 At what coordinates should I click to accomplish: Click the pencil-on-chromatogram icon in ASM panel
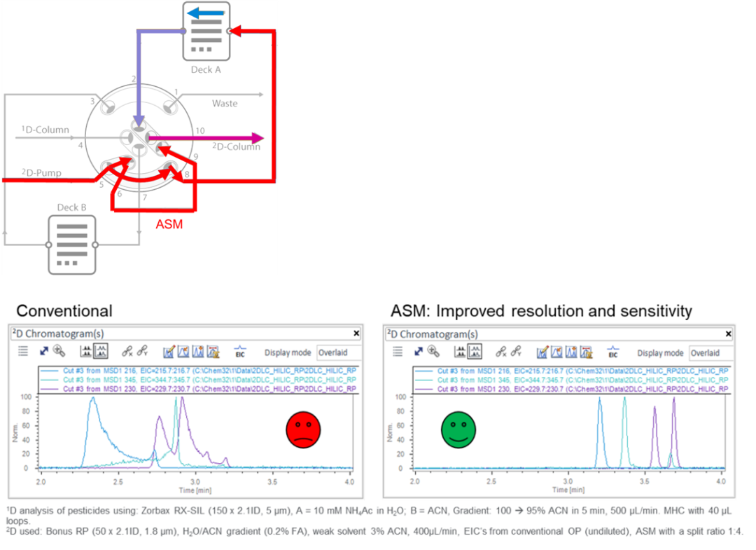click(542, 352)
